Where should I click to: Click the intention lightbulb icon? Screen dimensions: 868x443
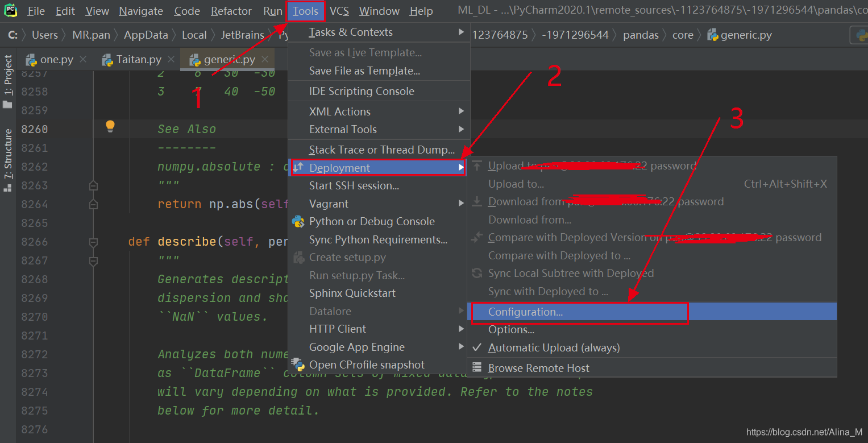click(x=110, y=126)
